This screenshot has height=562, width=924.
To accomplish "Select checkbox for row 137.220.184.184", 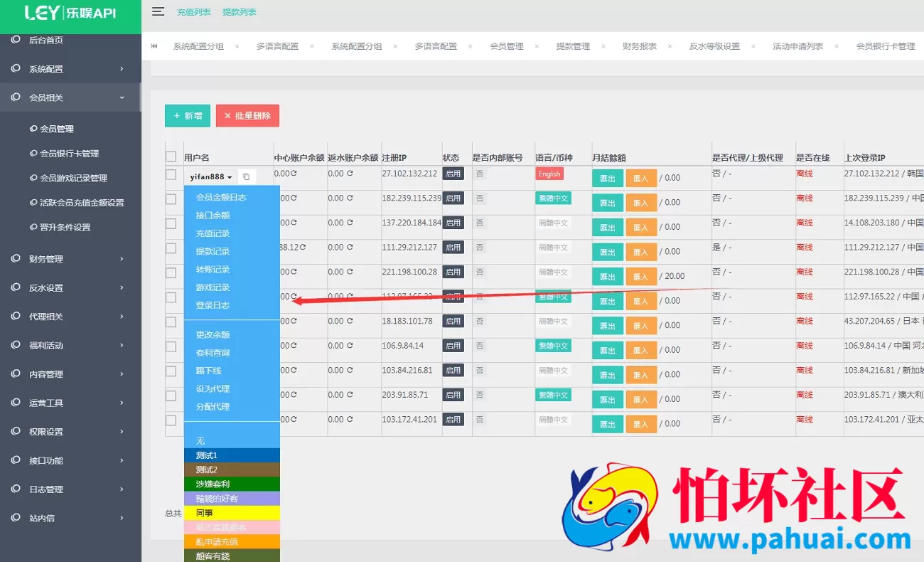I will (171, 223).
